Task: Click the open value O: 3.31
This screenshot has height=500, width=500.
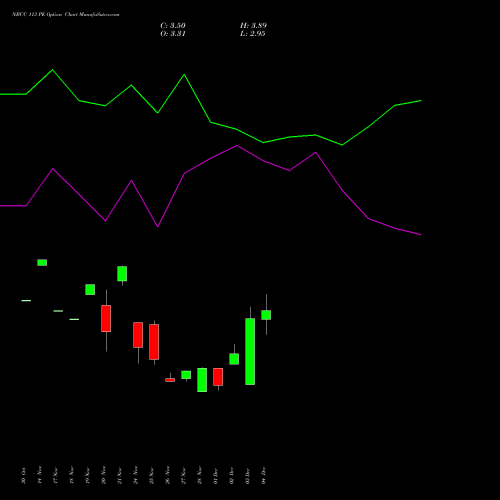Action: (x=173, y=34)
